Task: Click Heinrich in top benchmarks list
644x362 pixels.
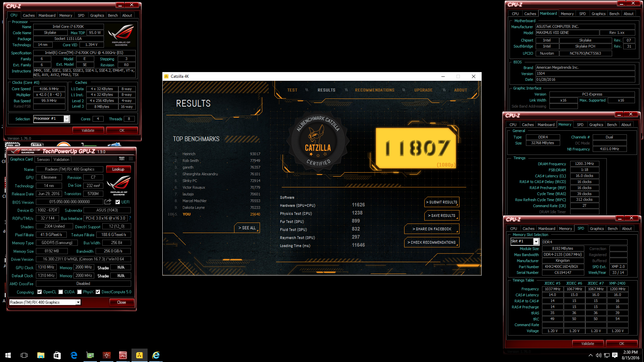Action: (x=189, y=154)
